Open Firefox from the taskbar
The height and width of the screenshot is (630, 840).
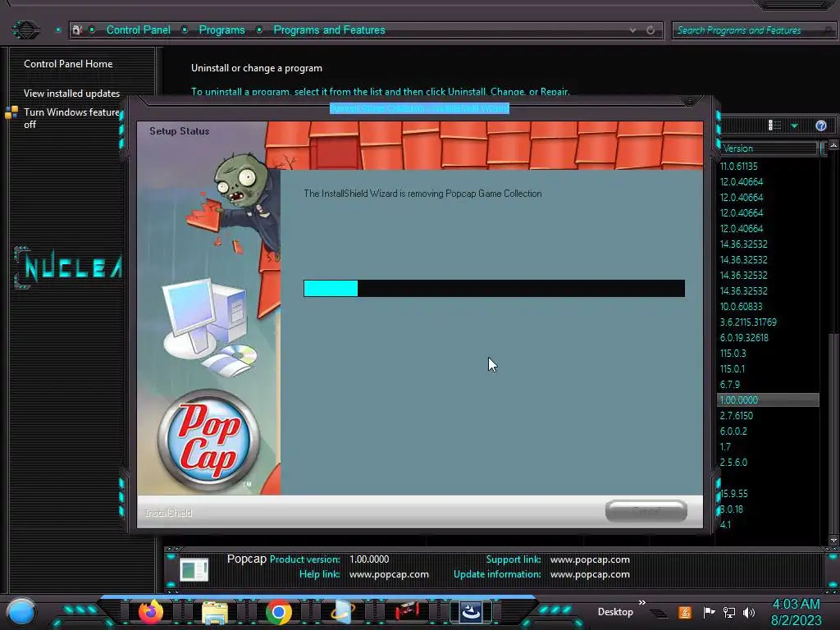point(151,612)
